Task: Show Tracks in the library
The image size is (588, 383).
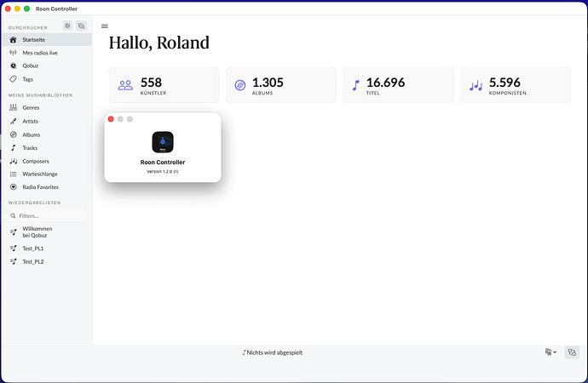Action: pos(47,148)
